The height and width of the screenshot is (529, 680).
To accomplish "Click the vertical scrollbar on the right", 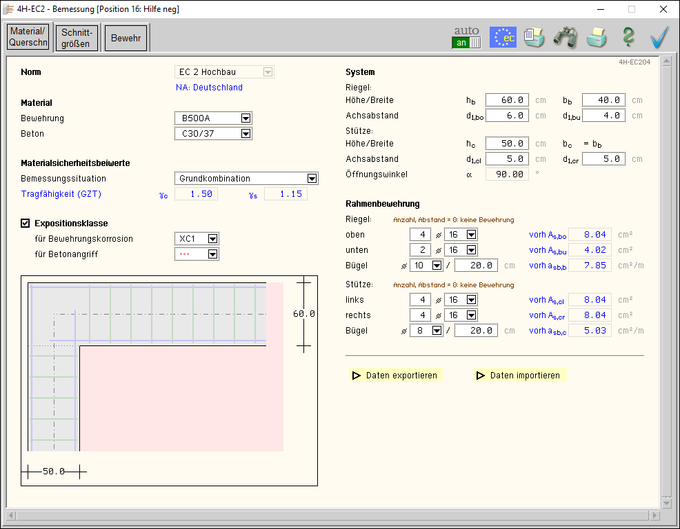I will pos(667,280).
